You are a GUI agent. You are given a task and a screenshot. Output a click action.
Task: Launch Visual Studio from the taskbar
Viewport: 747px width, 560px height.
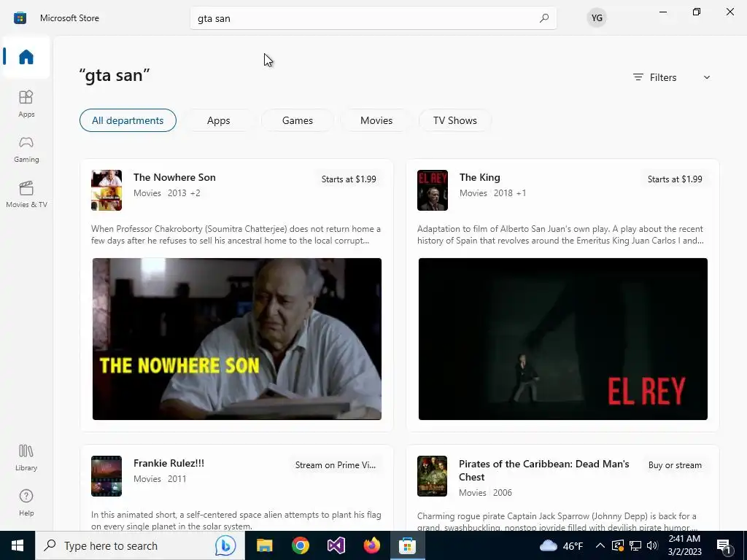336,545
